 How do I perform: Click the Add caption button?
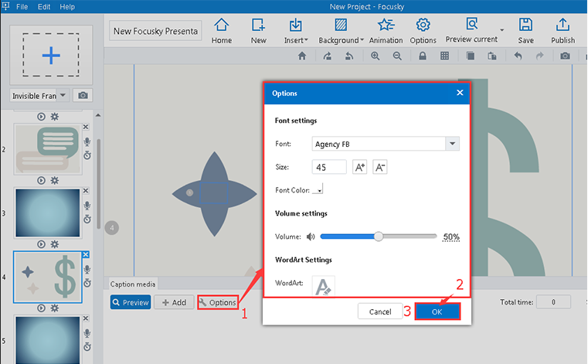pyautogui.click(x=174, y=302)
